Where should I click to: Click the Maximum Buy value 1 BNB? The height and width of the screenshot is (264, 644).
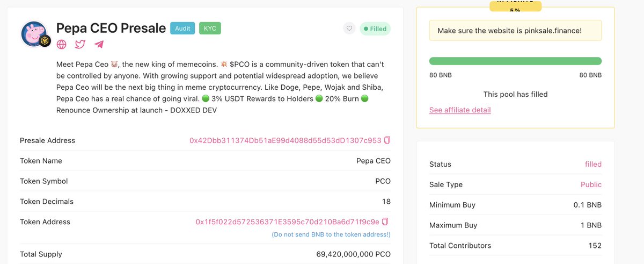pyautogui.click(x=591, y=225)
